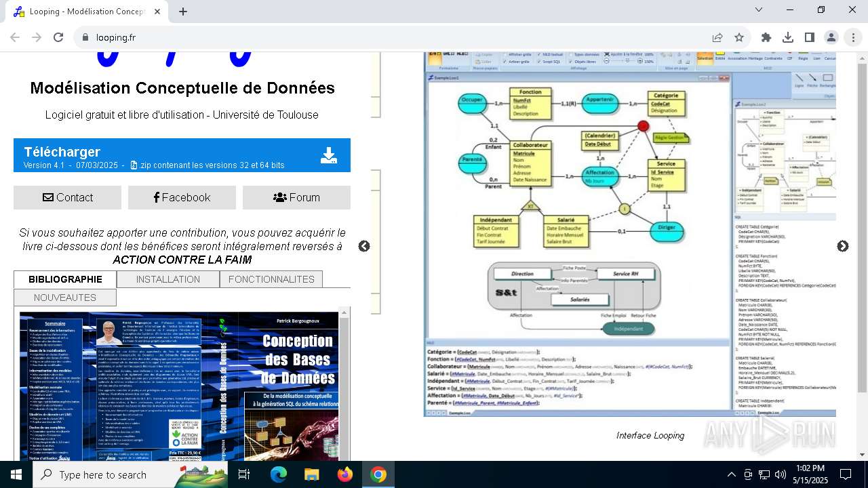
Task: Show hidden system tray icons
Action: [x=731, y=474]
